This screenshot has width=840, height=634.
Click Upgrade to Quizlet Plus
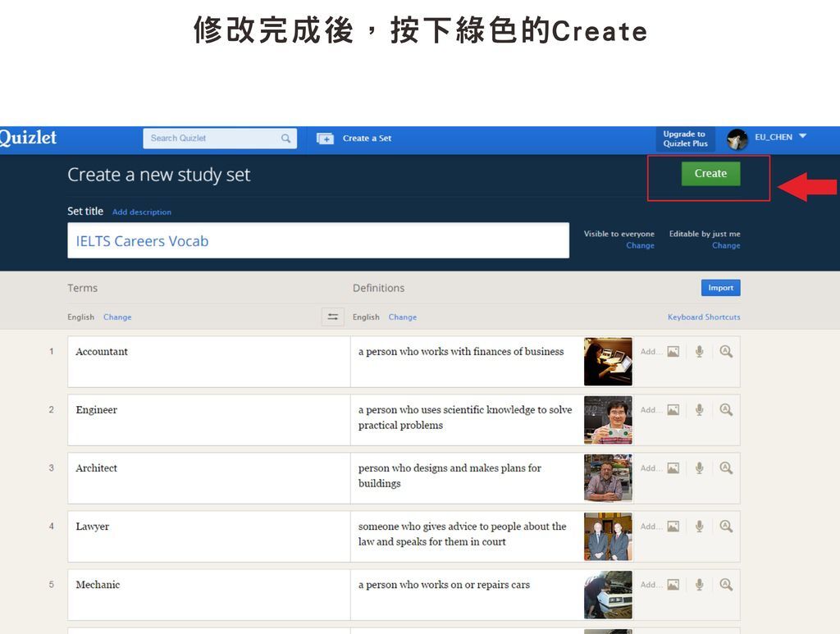pyautogui.click(x=685, y=139)
